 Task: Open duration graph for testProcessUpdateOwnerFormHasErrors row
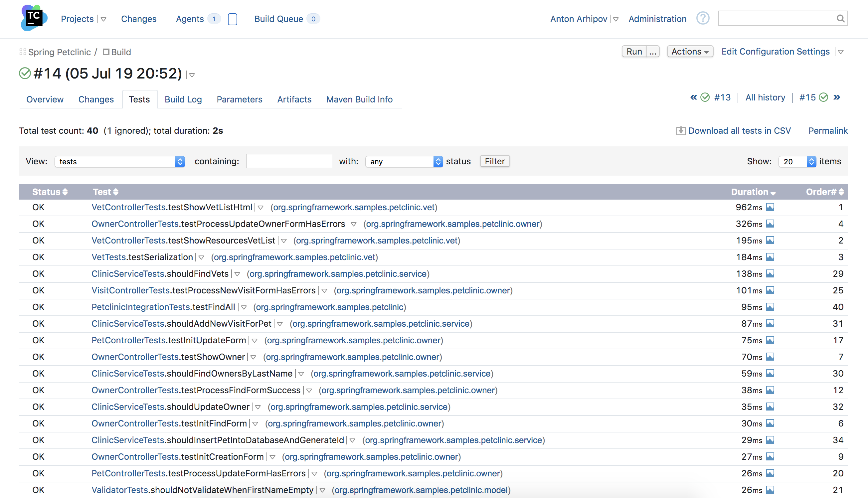[x=770, y=224]
